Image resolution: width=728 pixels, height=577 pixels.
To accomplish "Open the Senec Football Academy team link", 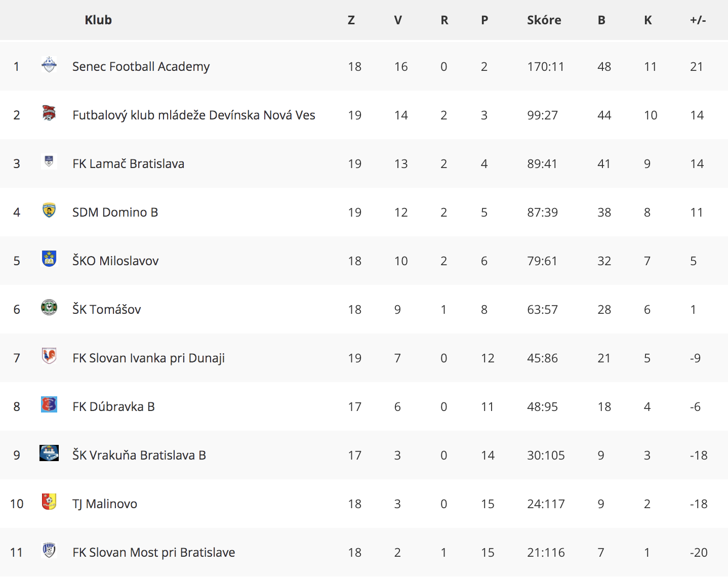I will click(141, 67).
